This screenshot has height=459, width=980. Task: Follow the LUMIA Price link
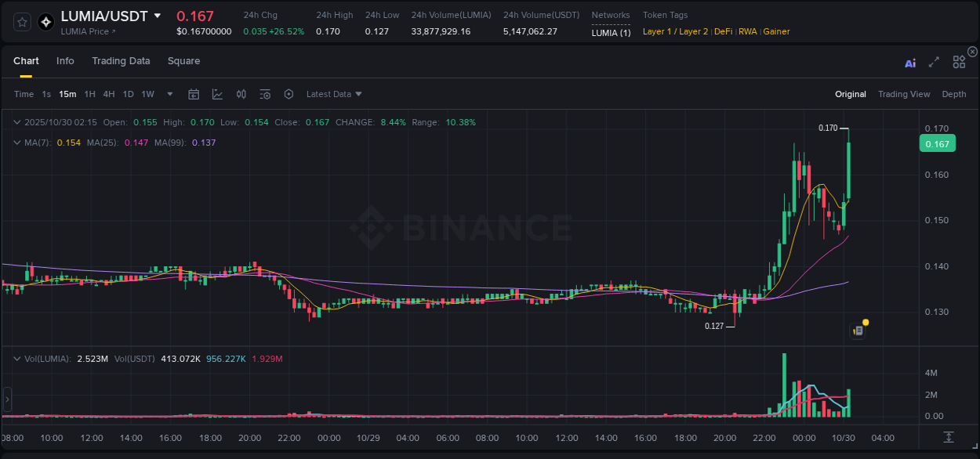83,33
